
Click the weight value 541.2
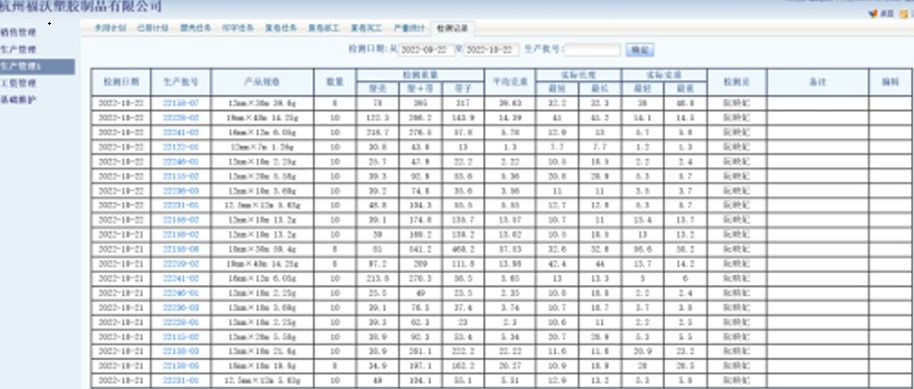pyautogui.click(x=420, y=249)
